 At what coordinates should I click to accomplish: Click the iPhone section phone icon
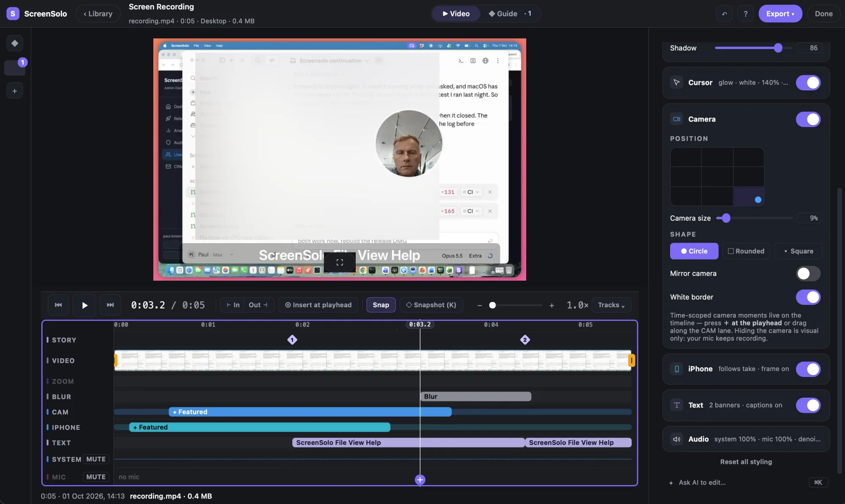[676, 369]
